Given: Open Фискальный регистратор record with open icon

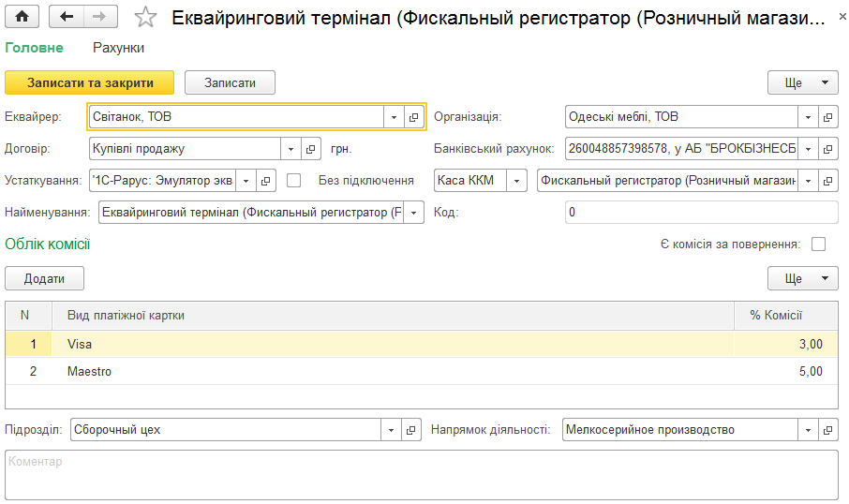Looking at the screenshot, I should [x=827, y=181].
